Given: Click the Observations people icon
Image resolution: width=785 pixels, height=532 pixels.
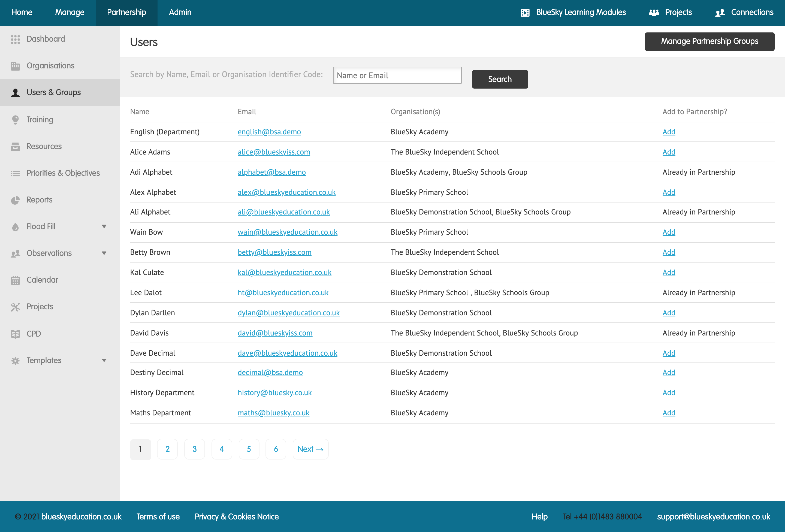Looking at the screenshot, I should tap(15, 253).
